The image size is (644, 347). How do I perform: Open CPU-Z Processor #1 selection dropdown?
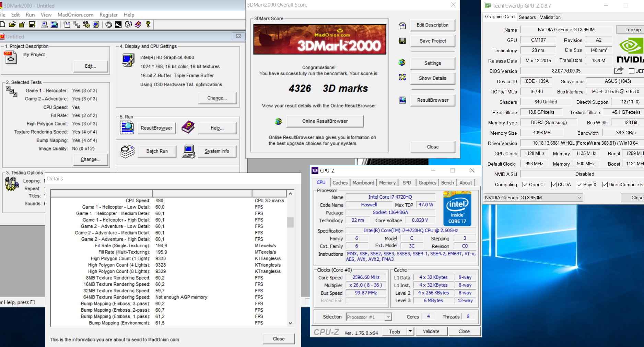coord(369,317)
